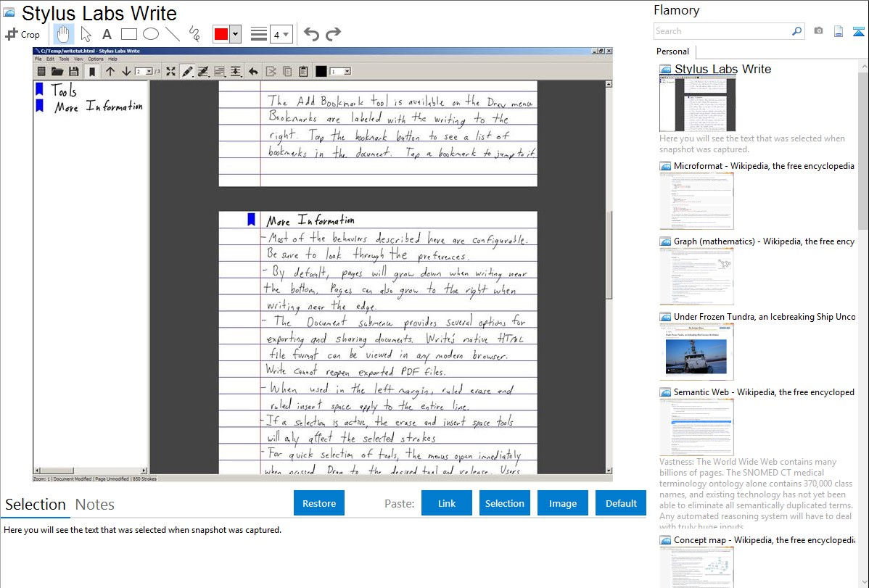869x588 pixels.
Task: Open Graph (mathematics) snapshot thumbnail
Action: (696, 276)
